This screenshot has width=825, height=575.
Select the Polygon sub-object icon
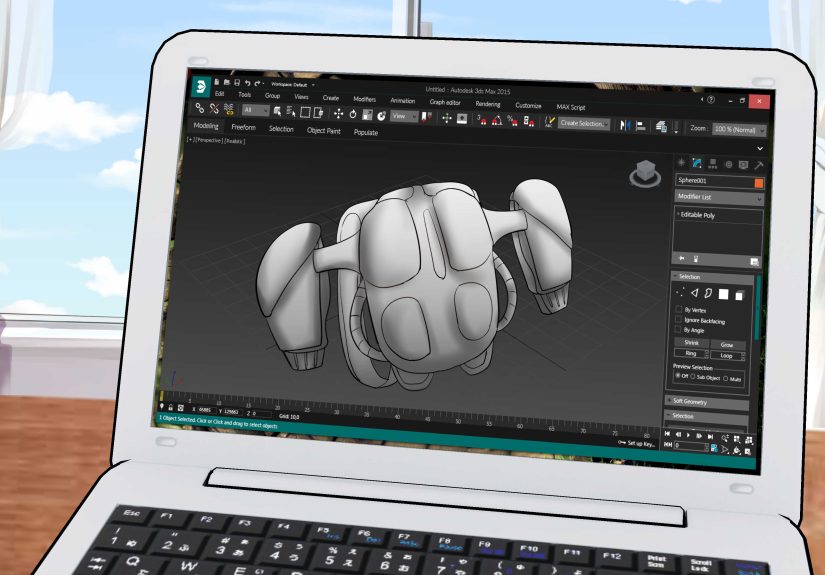pyautogui.click(x=722, y=294)
